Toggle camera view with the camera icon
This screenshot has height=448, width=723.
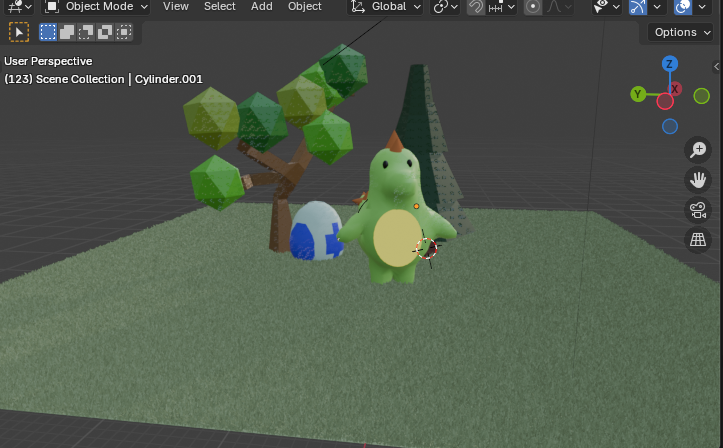coord(698,210)
